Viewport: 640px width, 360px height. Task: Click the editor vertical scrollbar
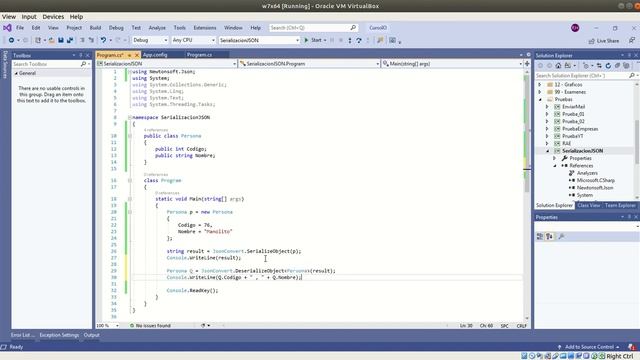pos(527,195)
